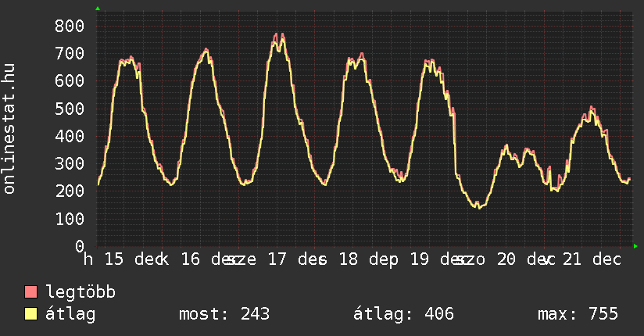Click the green arrow at x-axis right end

click(636, 246)
